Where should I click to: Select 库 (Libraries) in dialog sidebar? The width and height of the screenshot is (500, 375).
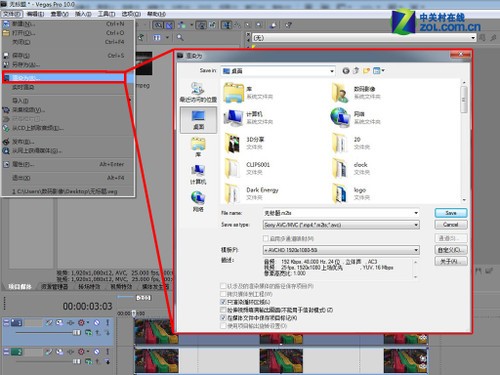pos(198,147)
